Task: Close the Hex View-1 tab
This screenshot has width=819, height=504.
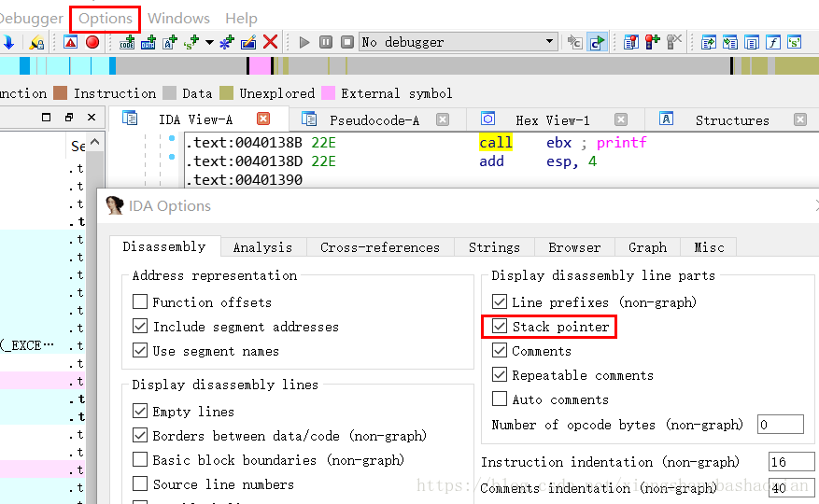Action: click(621, 119)
